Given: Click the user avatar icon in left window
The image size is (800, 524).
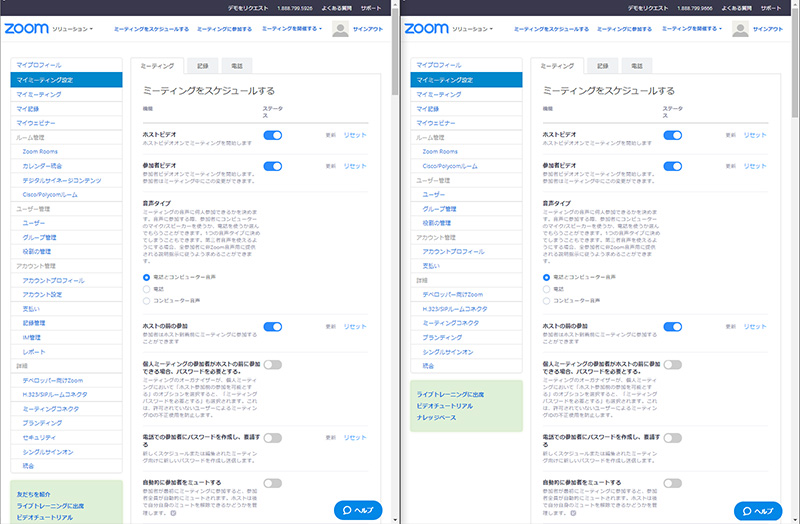Looking at the screenshot, I should [x=340, y=29].
